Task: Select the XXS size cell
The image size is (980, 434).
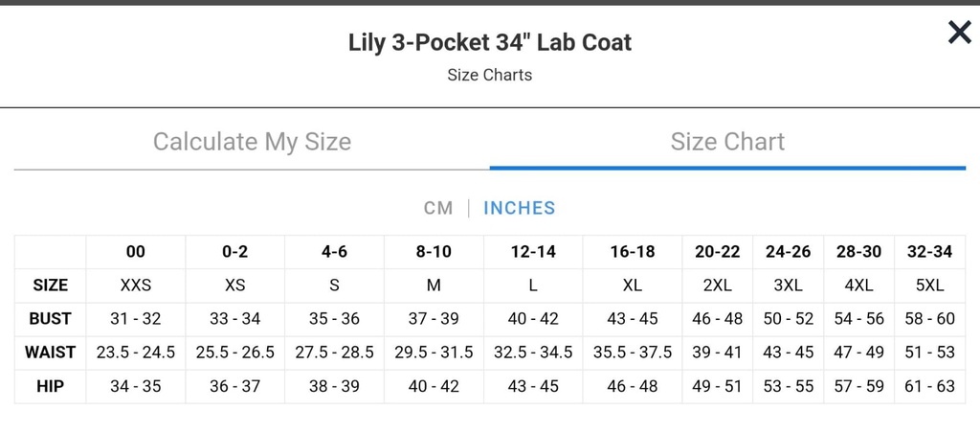Action: coord(136,286)
